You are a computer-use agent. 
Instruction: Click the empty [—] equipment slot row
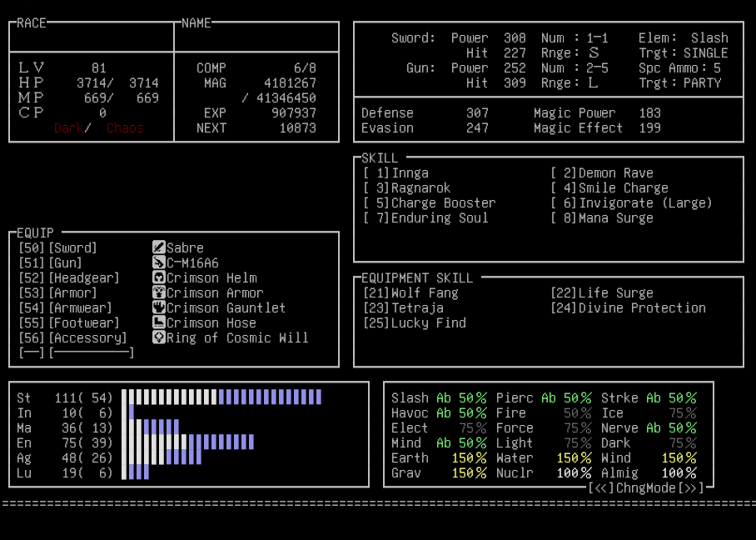click(x=76, y=352)
